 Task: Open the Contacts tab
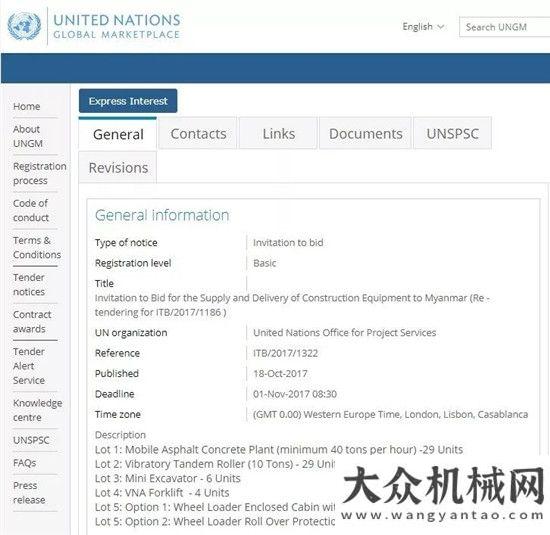(x=198, y=134)
